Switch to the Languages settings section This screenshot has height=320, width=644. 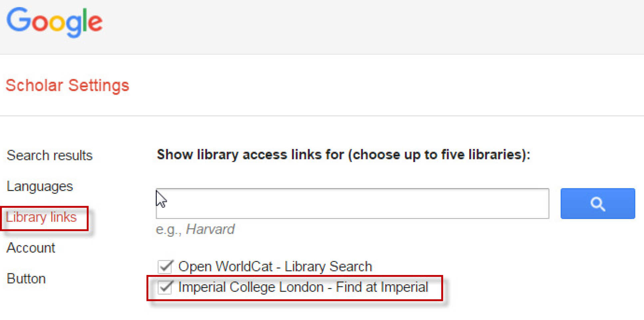40,186
